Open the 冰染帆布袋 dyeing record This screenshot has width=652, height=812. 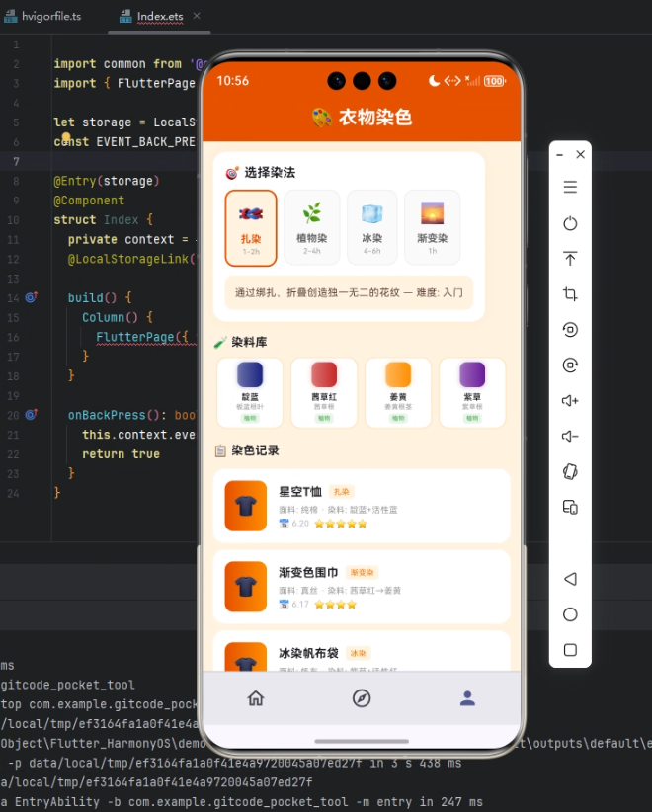pos(362,651)
